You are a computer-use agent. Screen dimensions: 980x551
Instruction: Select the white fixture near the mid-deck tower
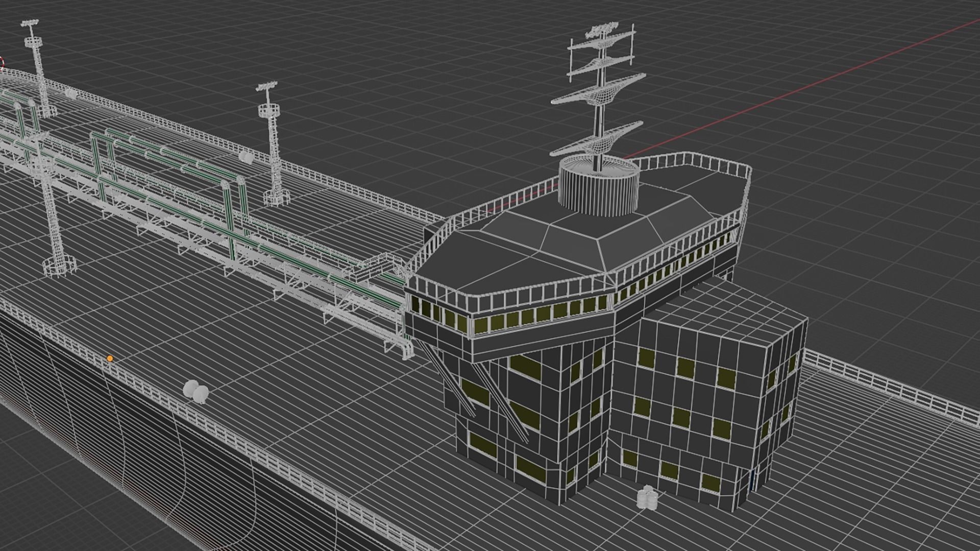(x=247, y=157)
